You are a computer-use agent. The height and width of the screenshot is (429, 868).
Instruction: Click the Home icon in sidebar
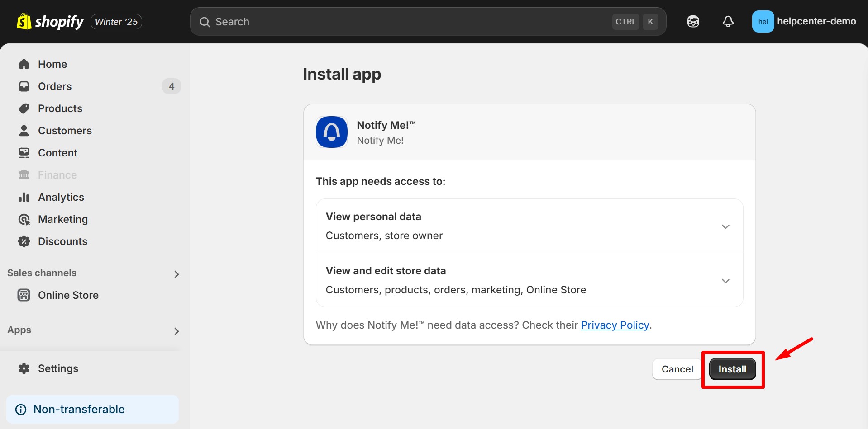[24, 64]
